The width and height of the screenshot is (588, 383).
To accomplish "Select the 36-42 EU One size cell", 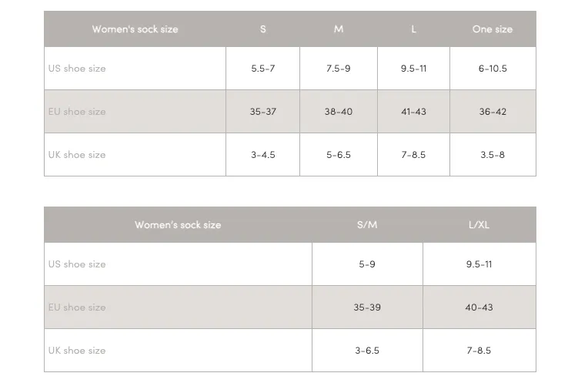I will [x=493, y=112].
